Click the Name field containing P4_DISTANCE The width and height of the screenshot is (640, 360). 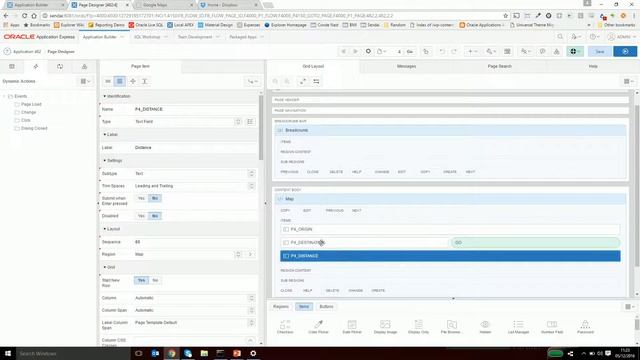(x=194, y=109)
